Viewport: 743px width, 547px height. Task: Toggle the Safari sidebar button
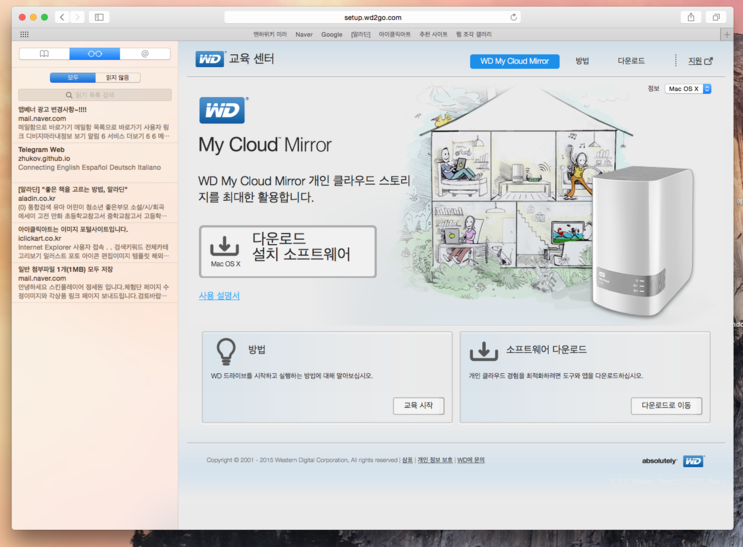point(99,18)
